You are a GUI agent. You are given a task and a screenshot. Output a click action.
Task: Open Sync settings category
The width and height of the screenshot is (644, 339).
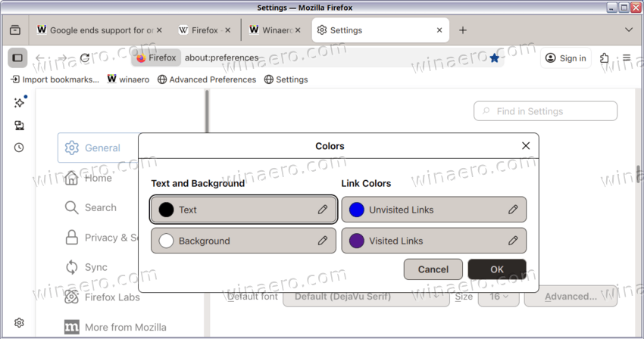pyautogui.click(x=86, y=267)
